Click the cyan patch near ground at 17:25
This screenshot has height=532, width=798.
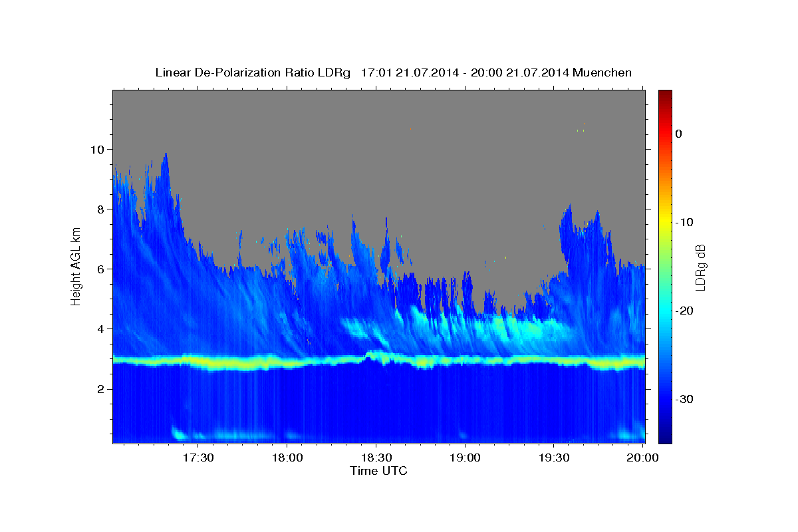click(180, 434)
